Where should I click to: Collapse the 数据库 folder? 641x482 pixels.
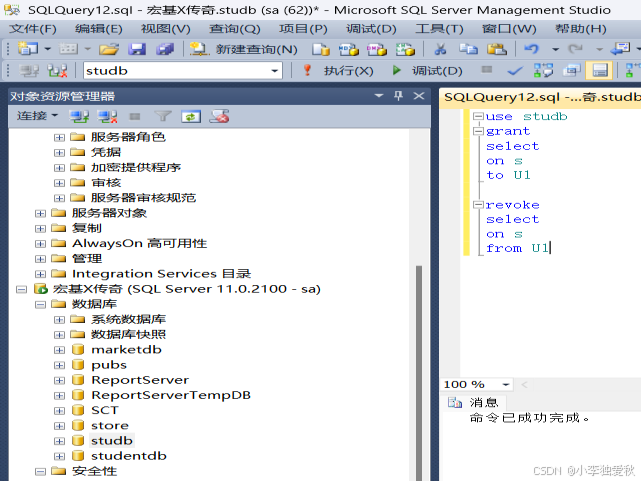tap(40, 305)
